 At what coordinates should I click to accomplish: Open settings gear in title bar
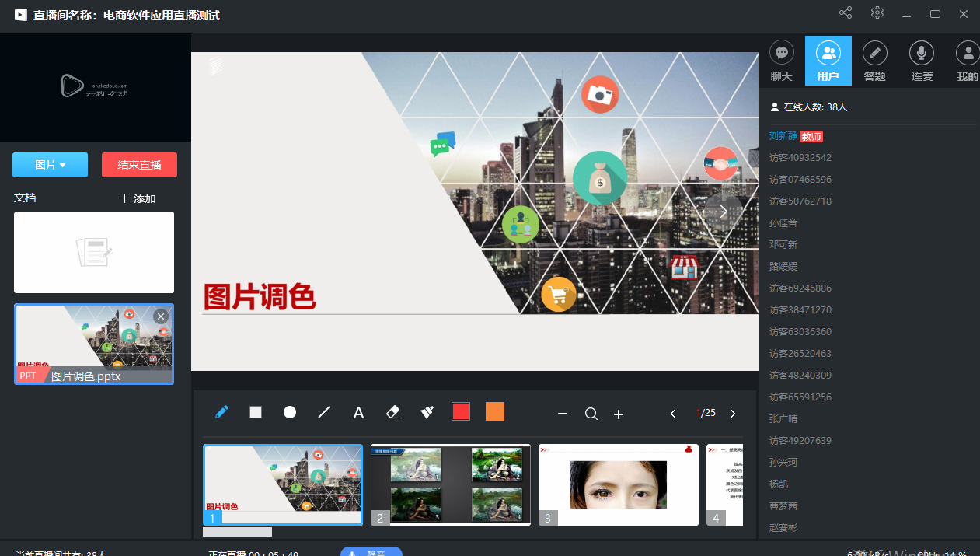(x=877, y=13)
